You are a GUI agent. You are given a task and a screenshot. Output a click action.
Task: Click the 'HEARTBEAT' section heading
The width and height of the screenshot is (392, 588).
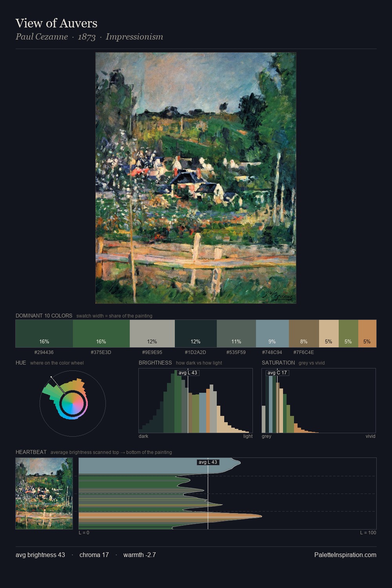pyautogui.click(x=31, y=452)
